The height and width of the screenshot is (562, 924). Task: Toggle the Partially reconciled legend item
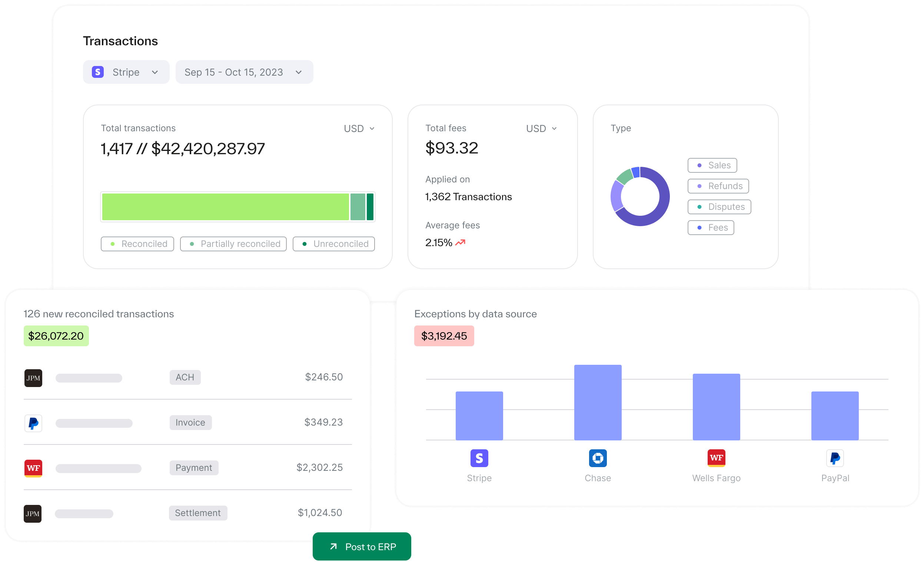[x=233, y=244]
